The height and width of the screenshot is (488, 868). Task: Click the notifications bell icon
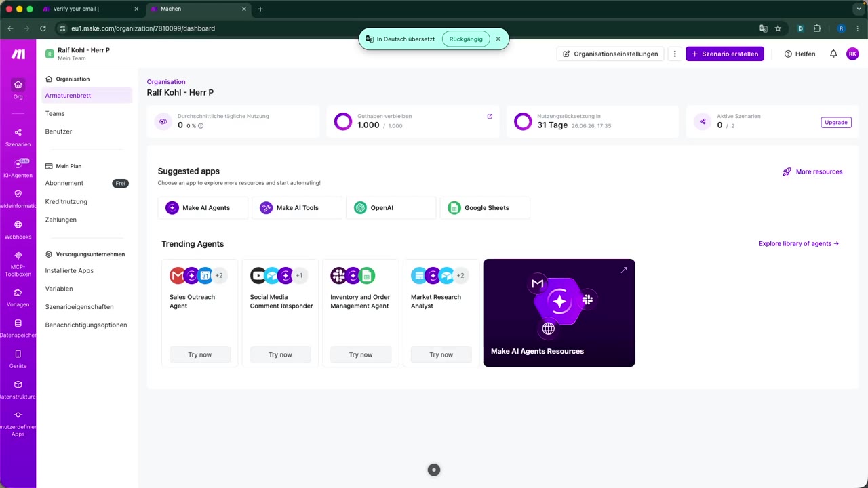pos(833,54)
